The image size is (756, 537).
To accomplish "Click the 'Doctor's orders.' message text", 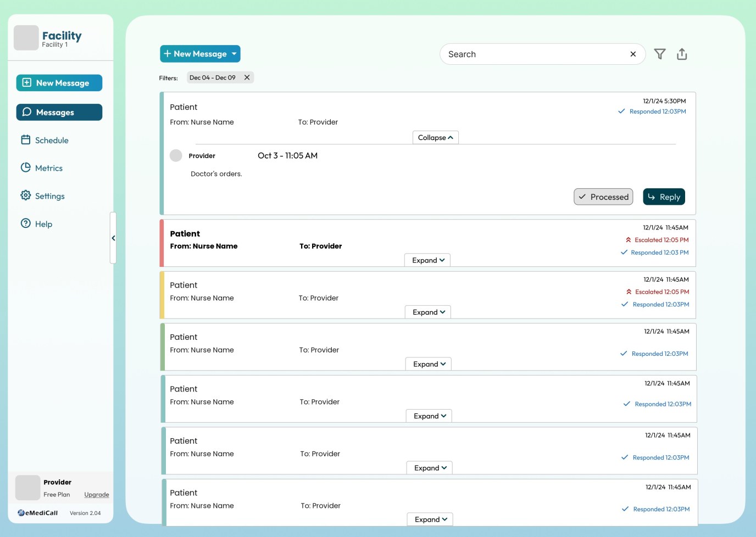I will click(x=216, y=174).
